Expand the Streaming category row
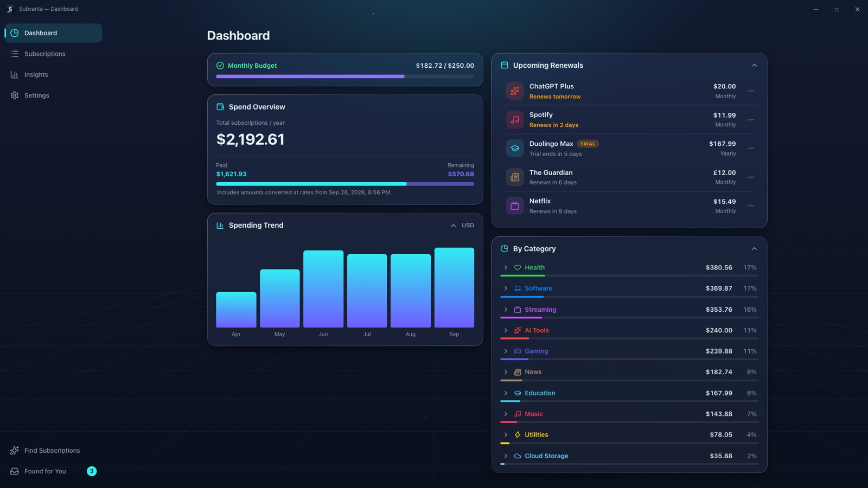 [506, 310]
